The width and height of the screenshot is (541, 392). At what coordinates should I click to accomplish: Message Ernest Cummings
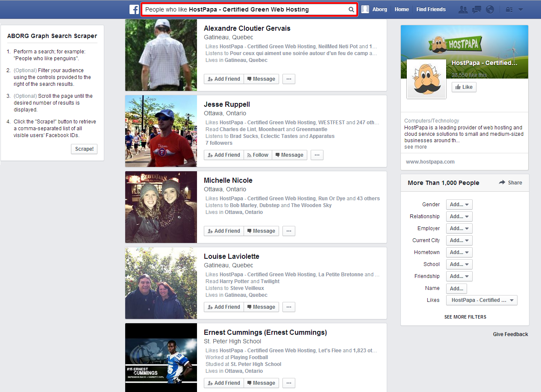coord(261,383)
